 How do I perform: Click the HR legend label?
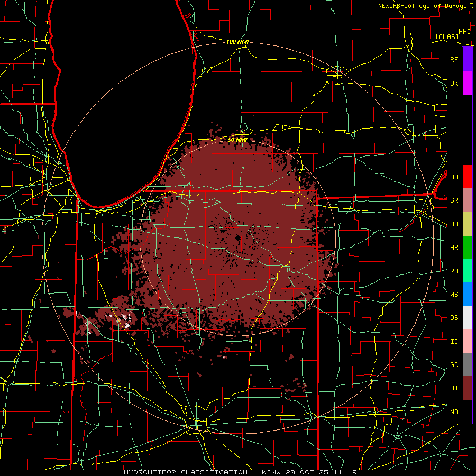click(454, 248)
